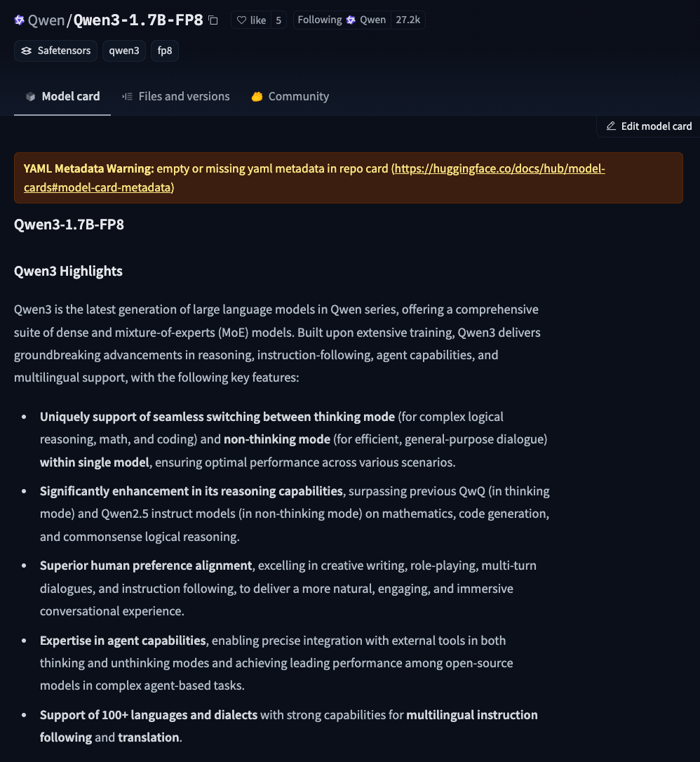This screenshot has width=700, height=762.
Task: Click the heart icon to like the model
Action: tap(241, 20)
